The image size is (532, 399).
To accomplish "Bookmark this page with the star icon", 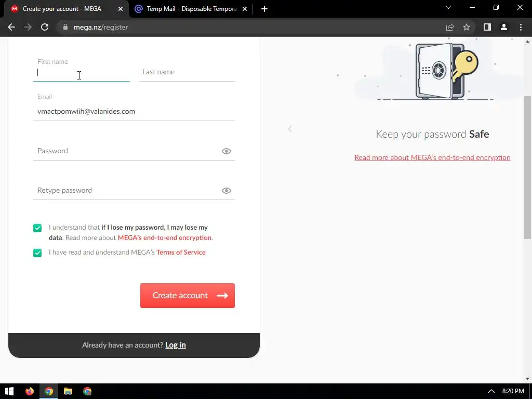I will (x=467, y=27).
